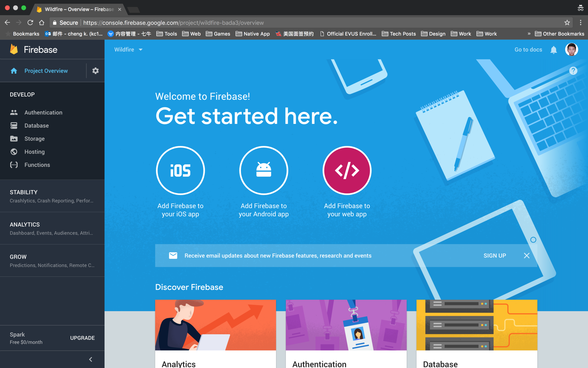Bookmark page with star icon
Screen dimensions: 588x368
tap(567, 23)
